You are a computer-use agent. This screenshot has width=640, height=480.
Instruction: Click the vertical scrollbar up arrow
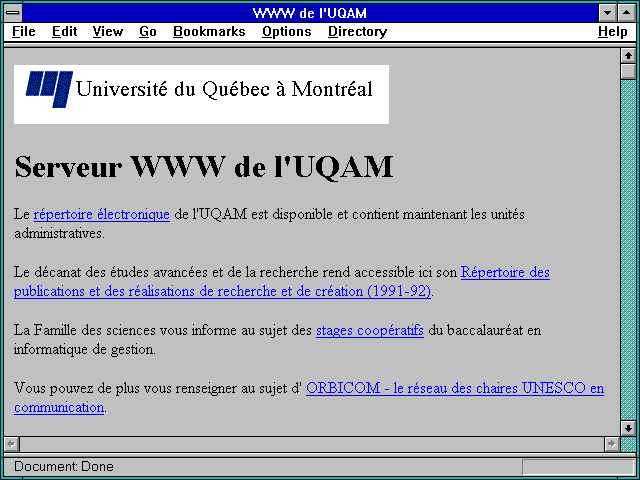[x=628, y=56]
